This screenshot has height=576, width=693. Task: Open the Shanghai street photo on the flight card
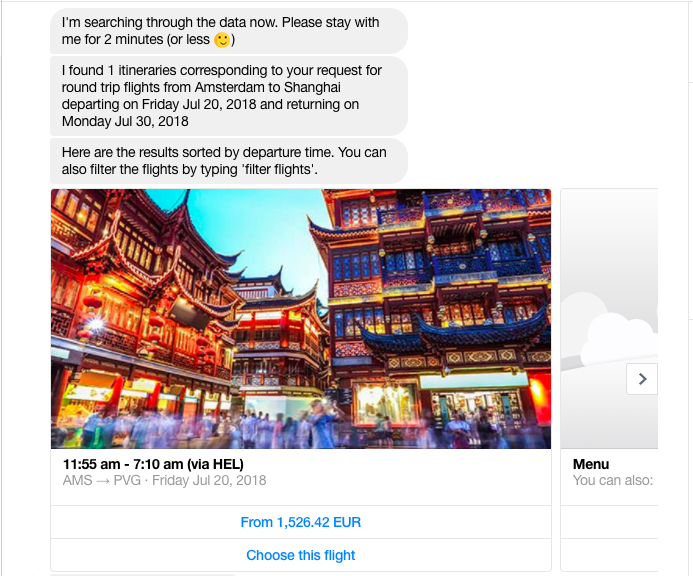click(x=301, y=319)
